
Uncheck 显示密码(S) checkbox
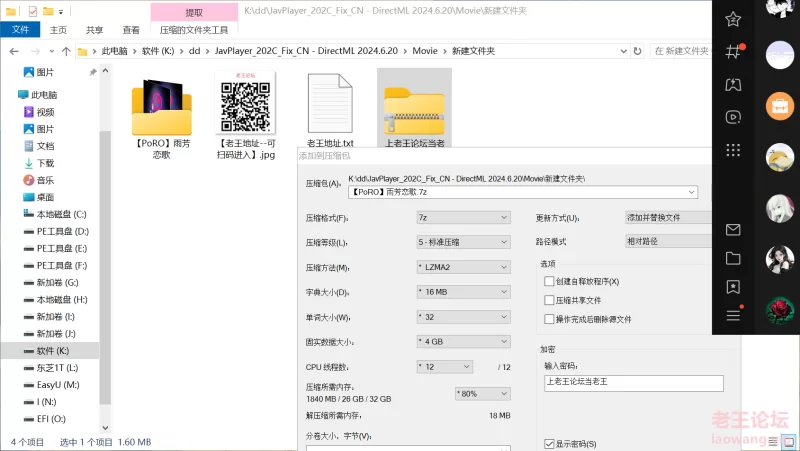pos(549,444)
